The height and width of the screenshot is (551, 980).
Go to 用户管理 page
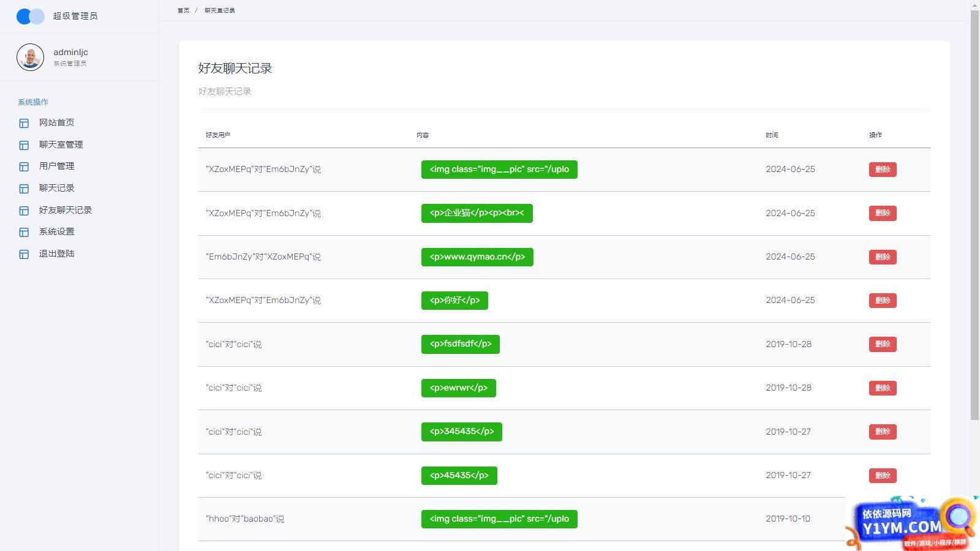pos(57,166)
